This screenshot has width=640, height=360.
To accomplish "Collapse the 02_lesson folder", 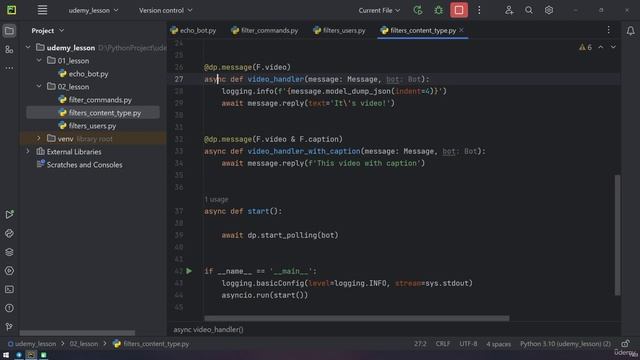I will click(39, 87).
